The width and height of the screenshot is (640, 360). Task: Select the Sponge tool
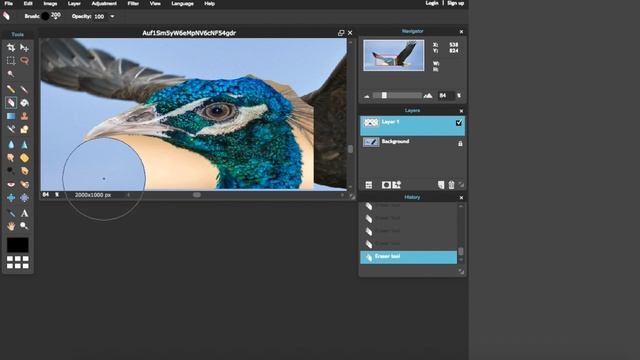click(x=24, y=158)
